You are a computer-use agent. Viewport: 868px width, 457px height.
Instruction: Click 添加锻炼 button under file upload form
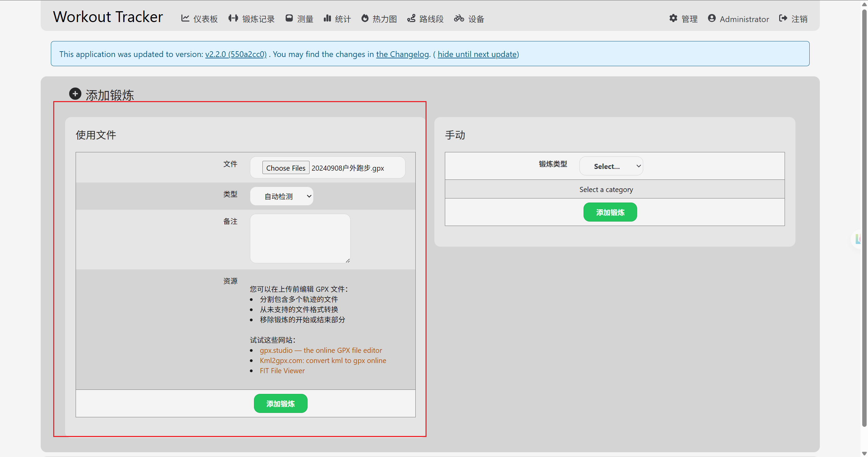coord(280,403)
